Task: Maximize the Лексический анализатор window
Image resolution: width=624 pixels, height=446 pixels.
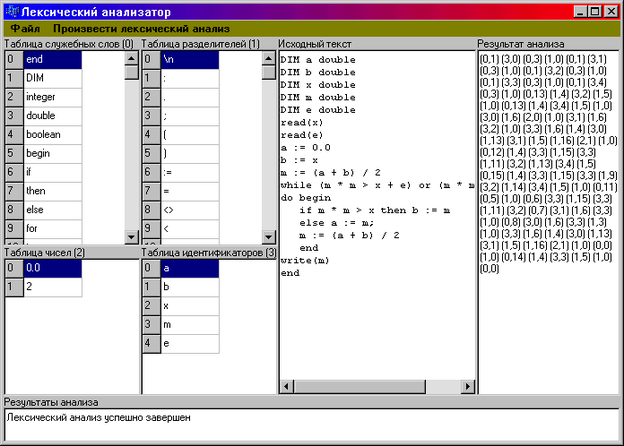Action: pyautogui.click(x=597, y=11)
